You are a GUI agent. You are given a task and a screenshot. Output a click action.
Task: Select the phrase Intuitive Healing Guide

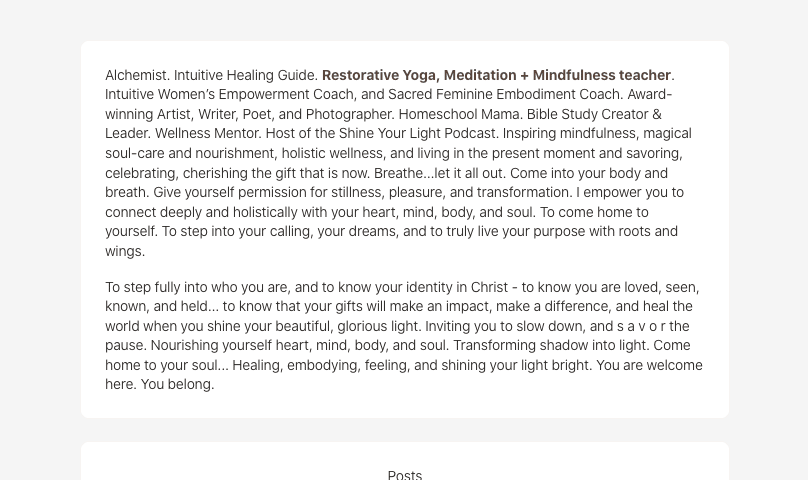245,75
